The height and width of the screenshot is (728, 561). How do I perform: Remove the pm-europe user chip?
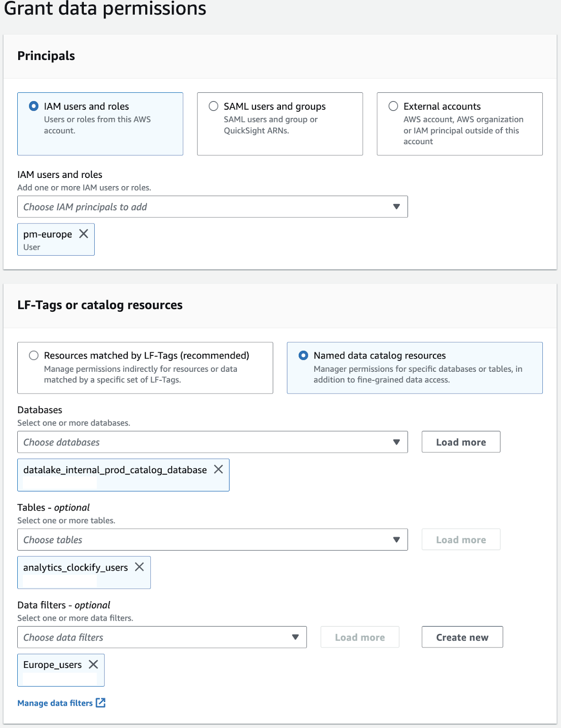pos(84,234)
